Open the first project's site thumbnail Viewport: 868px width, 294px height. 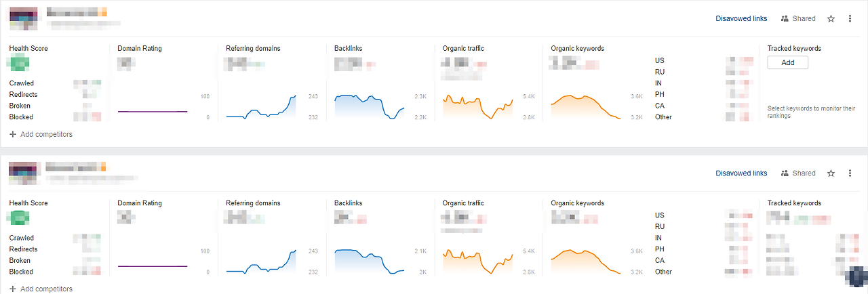23,18
